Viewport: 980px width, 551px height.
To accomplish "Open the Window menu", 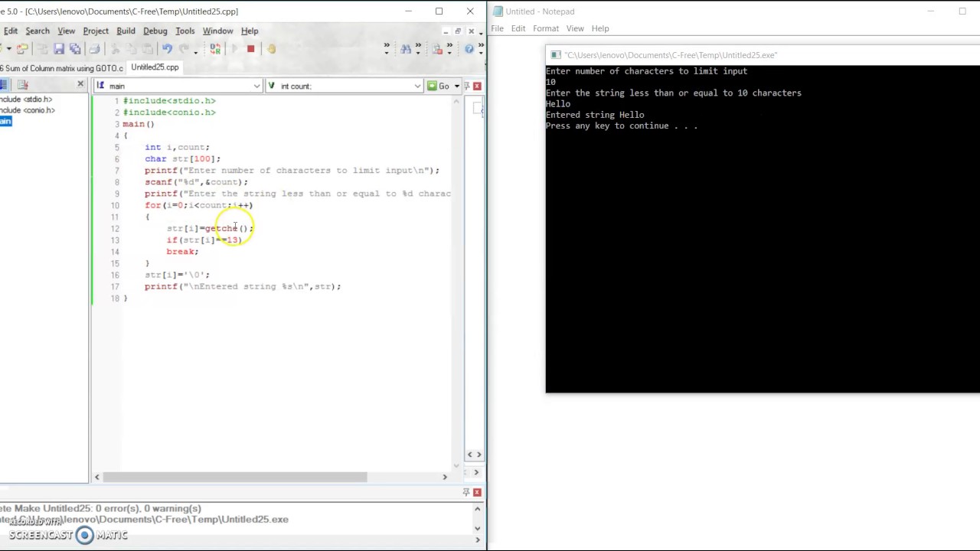I will click(217, 31).
